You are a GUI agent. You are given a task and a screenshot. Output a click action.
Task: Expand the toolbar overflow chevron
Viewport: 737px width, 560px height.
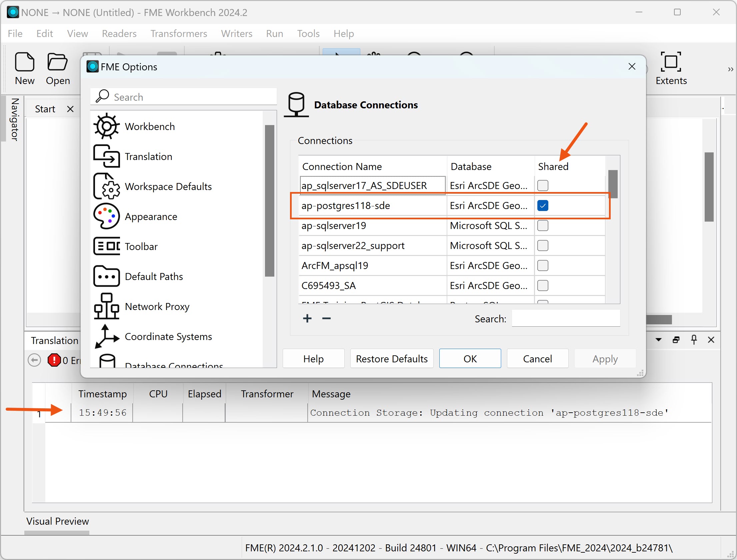point(730,69)
